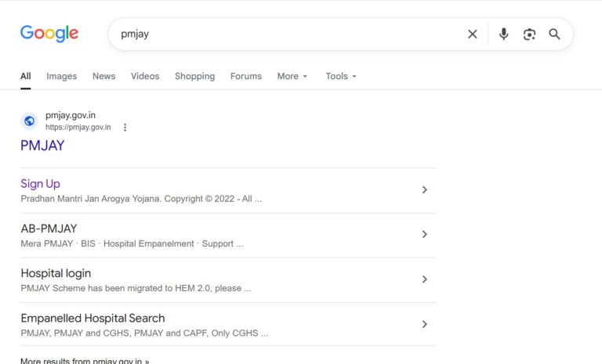Click the PMJAY and CGHS snippet text
Image resolution: width=602 pixels, height=364 pixels.
coord(144,333)
